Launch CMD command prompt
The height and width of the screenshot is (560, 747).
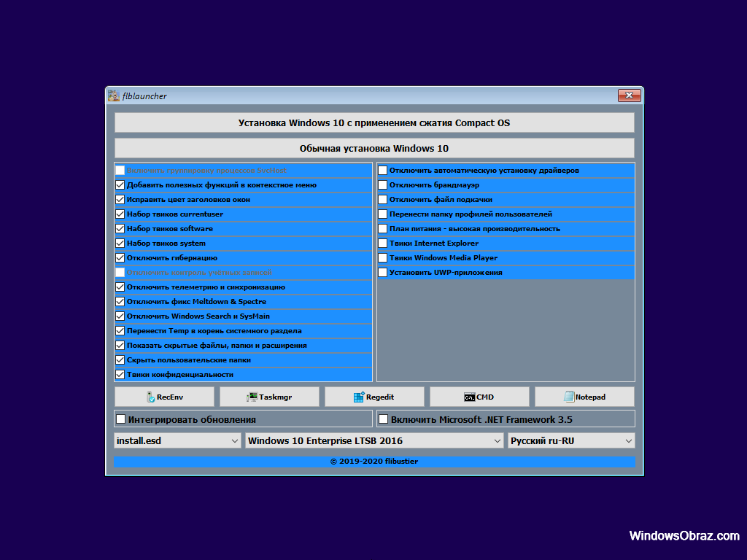click(x=479, y=397)
